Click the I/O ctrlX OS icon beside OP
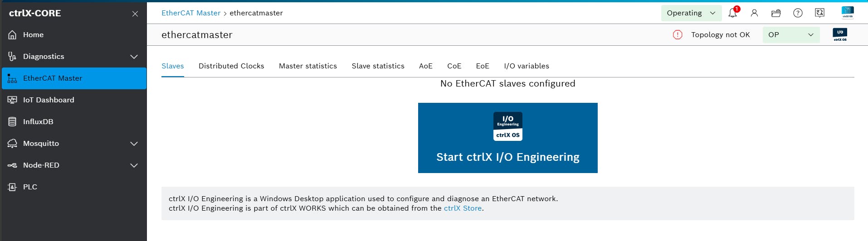This screenshot has width=868, height=241. click(x=840, y=34)
